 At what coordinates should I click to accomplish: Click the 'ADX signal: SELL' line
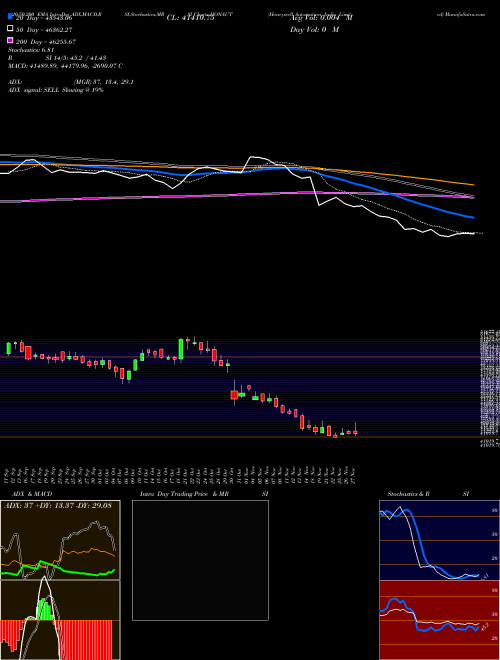coord(56,90)
